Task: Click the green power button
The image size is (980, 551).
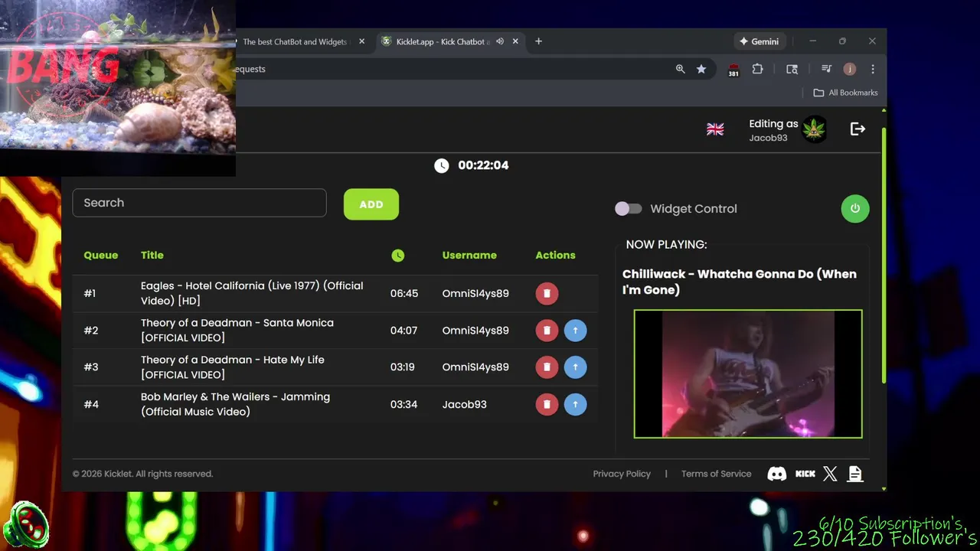Action: 855,208
